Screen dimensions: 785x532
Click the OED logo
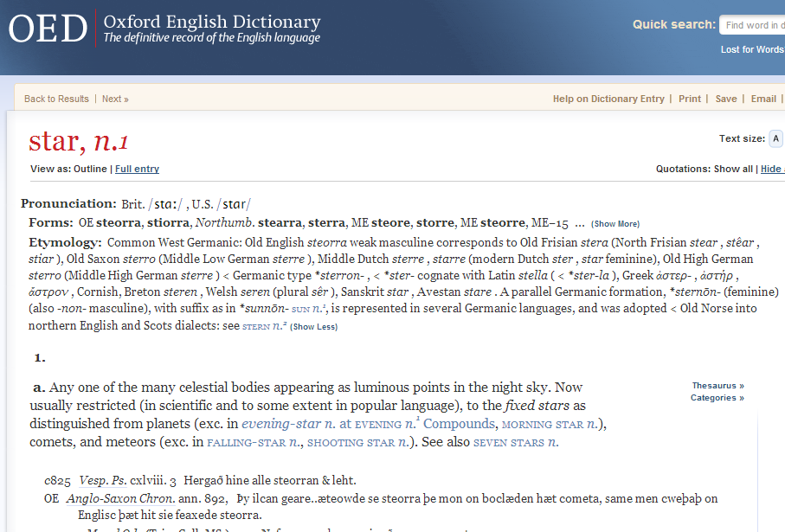[x=48, y=29]
